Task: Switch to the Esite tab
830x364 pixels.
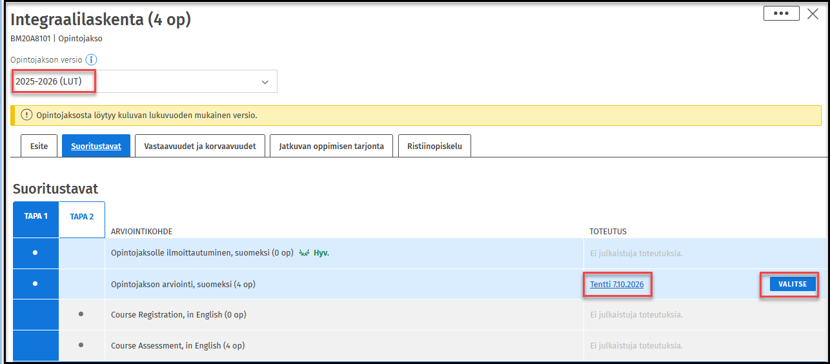Action: tap(39, 146)
